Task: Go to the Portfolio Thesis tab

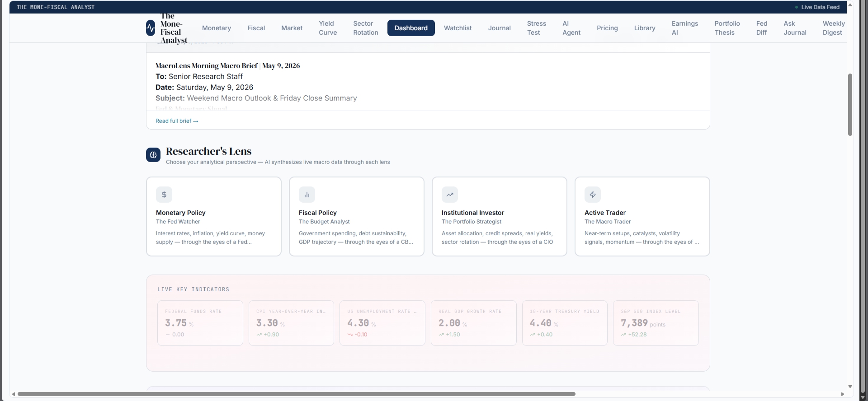Action: [727, 28]
